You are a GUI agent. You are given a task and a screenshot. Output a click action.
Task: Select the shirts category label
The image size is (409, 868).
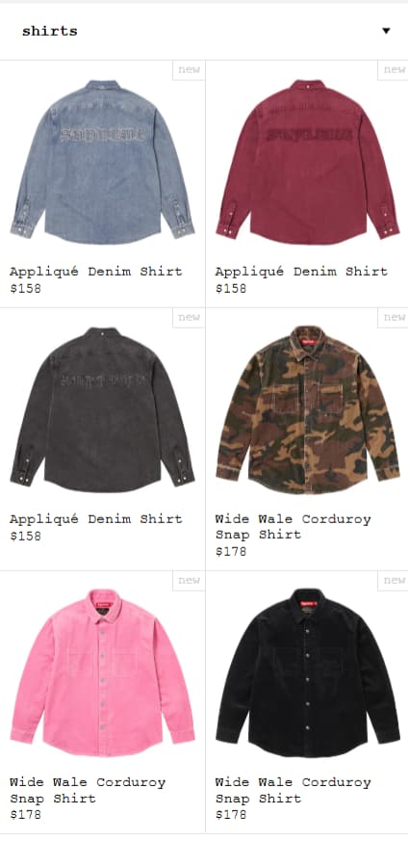[50, 31]
